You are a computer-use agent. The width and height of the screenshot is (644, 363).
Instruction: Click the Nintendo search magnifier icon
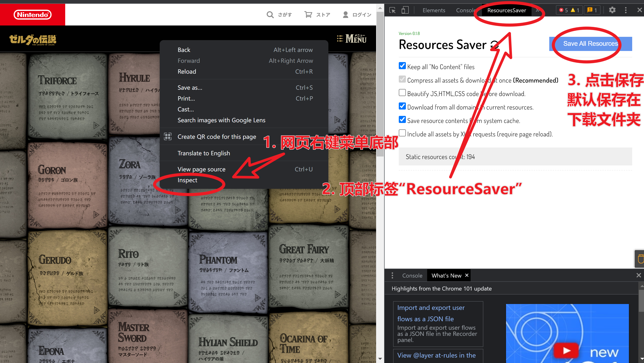[270, 15]
